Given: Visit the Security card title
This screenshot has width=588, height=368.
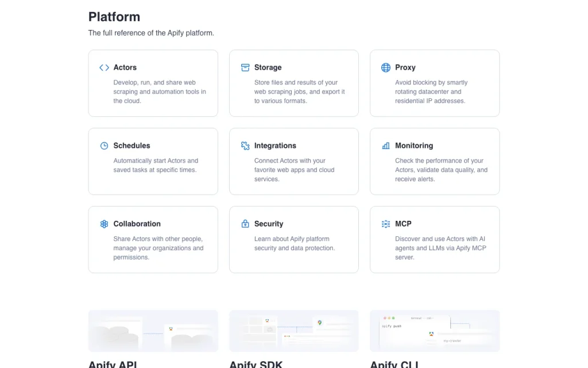Looking at the screenshot, I should click(269, 224).
